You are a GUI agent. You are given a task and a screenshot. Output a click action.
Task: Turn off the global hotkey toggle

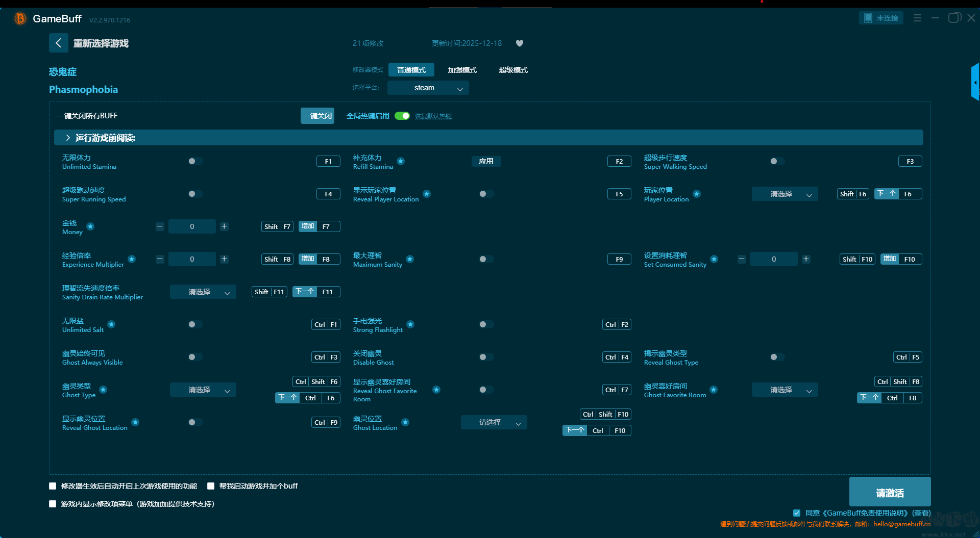[402, 116]
